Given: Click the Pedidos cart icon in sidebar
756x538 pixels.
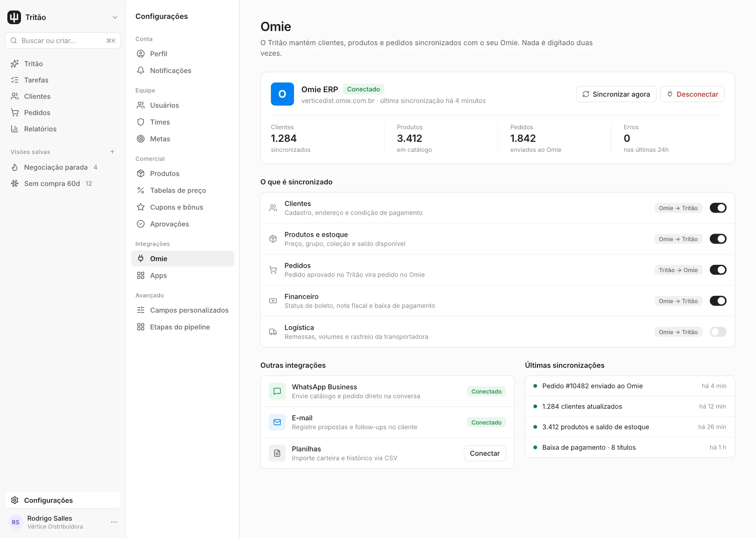Looking at the screenshot, I should pyautogui.click(x=15, y=112).
